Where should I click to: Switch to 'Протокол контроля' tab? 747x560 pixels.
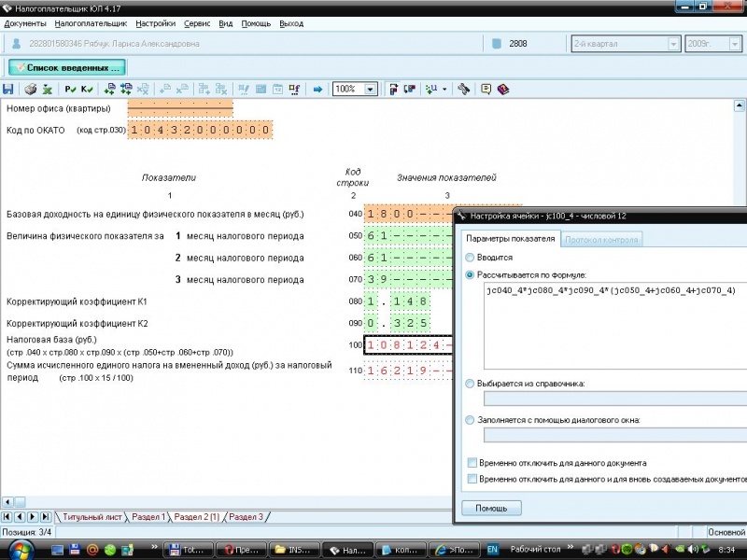601,240
